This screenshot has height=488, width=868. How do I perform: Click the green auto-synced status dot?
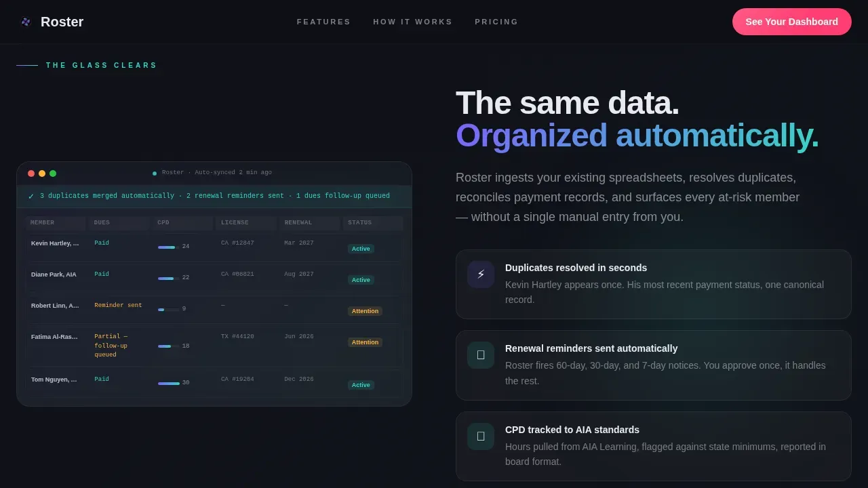coord(155,173)
